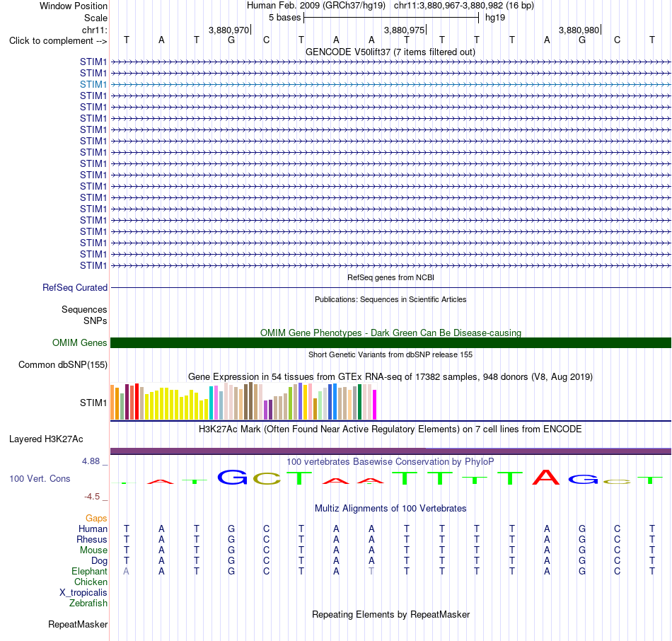The image size is (672, 641).
Task: Select the light-blue highlighted STIM1 transcript label
Action: [93, 84]
